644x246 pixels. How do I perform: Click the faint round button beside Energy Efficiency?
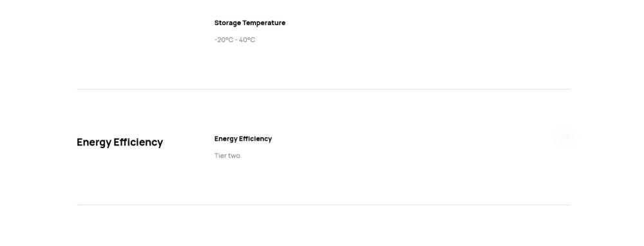coord(565,137)
